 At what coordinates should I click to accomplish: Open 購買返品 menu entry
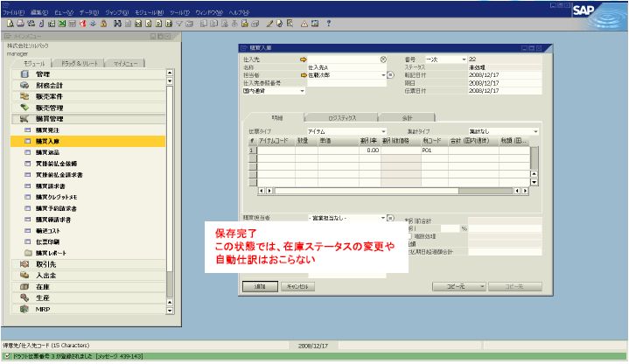[x=88, y=152]
